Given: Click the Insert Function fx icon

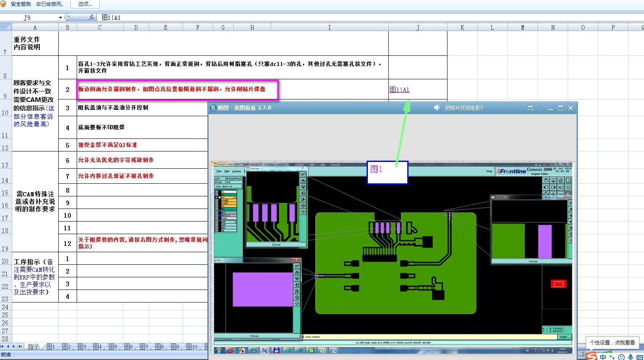Looking at the screenshot, I should click(x=92, y=17).
